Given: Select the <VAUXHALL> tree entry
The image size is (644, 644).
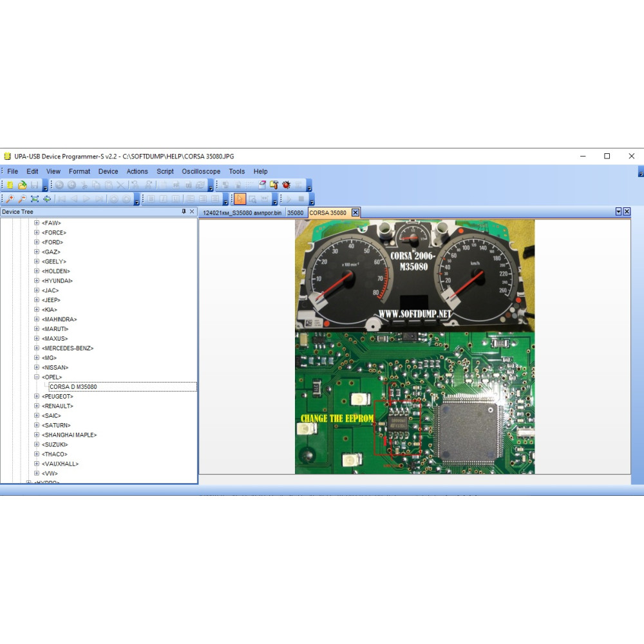Looking at the screenshot, I should tap(60, 464).
